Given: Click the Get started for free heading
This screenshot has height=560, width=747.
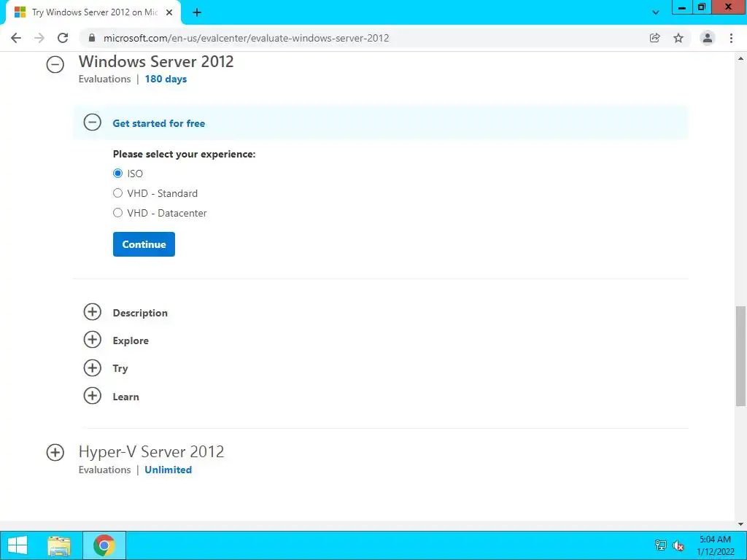Looking at the screenshot, I should point(158,123).
